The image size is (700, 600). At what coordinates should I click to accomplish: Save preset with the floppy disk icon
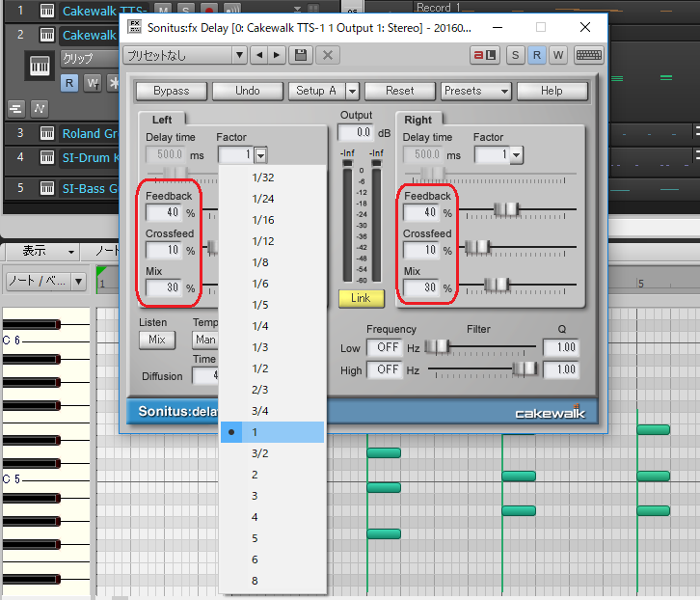pyautogui.click(x=301, y=55)
